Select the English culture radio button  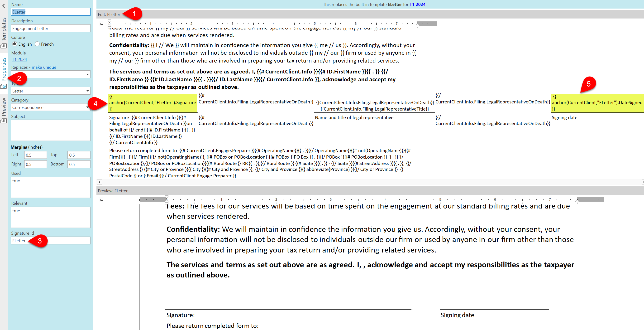[14, 44]
